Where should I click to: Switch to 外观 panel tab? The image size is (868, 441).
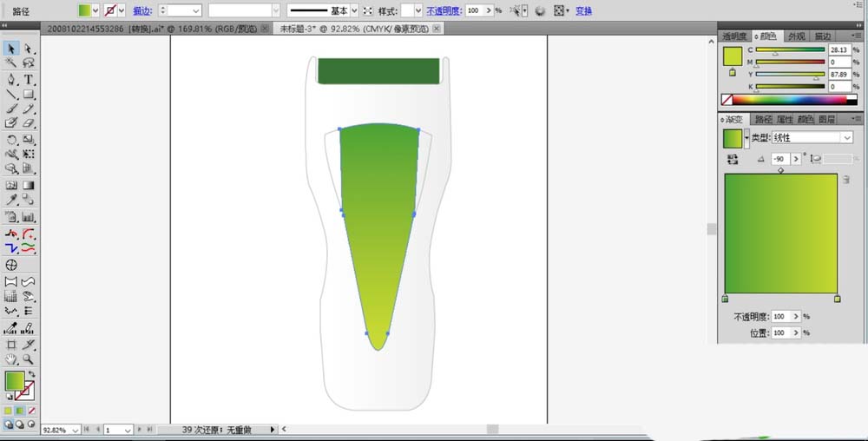797,36
